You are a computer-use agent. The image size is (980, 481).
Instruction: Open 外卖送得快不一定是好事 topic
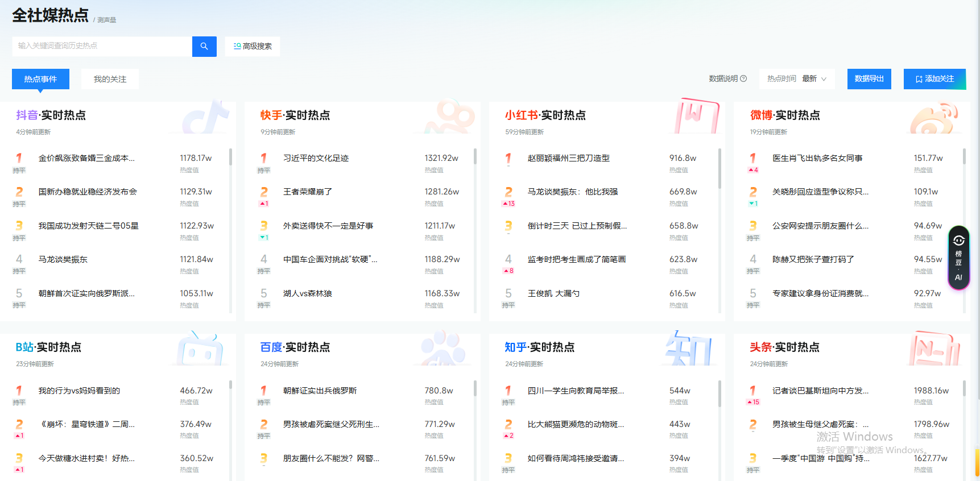coord(328,226)
